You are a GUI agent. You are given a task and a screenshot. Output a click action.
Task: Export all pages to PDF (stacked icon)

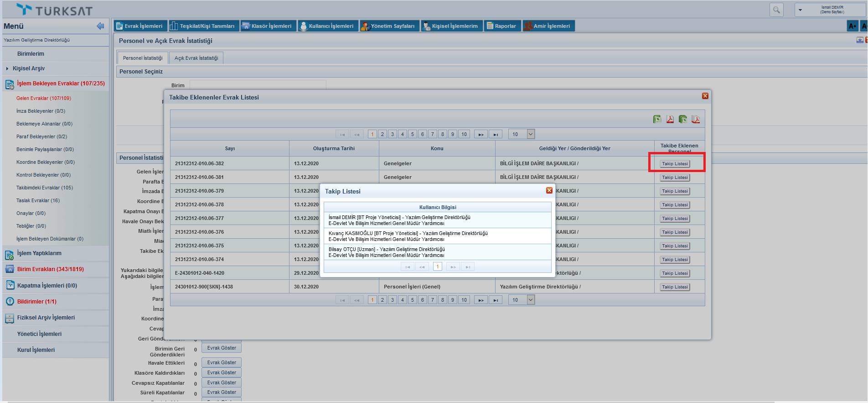point(696,119)
